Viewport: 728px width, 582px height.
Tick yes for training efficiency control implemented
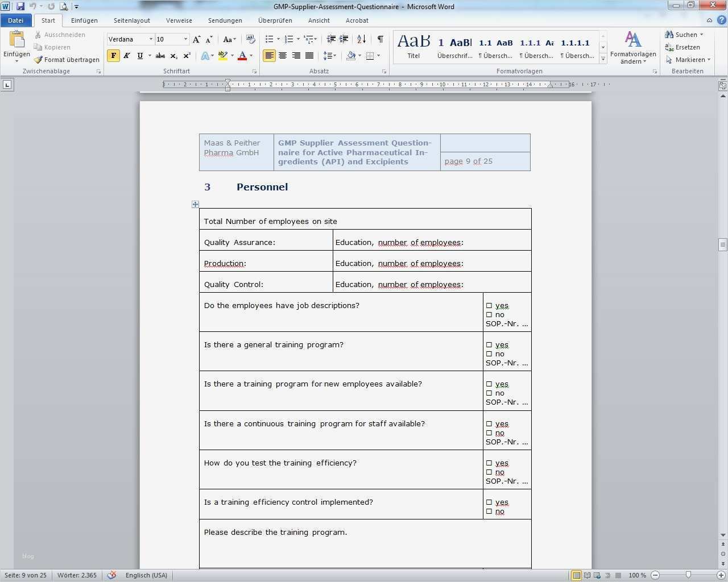click(x=490, y=502)
